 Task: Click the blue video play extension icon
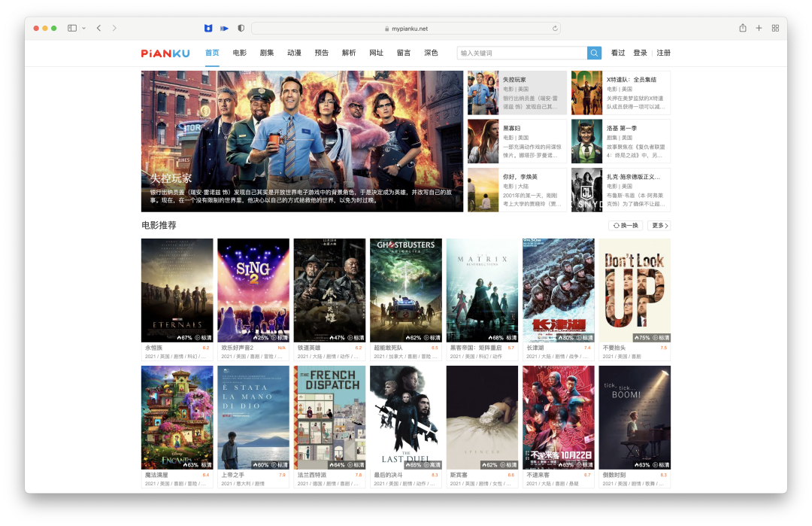click(224, 28)
